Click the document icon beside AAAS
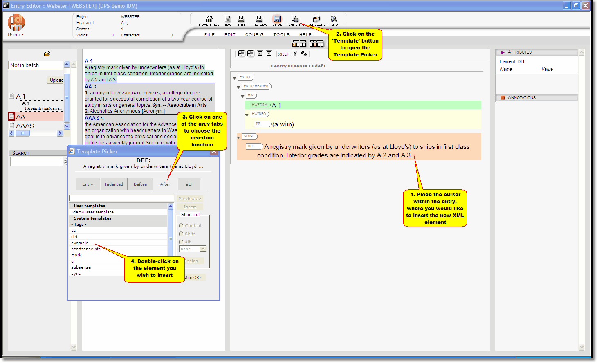 [12, 126]
